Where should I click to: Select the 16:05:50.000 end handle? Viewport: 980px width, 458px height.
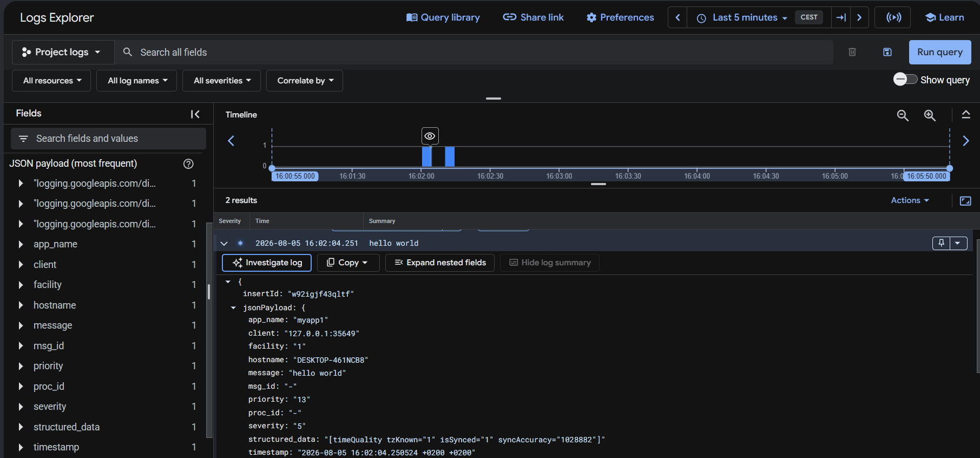coord(927,176)
